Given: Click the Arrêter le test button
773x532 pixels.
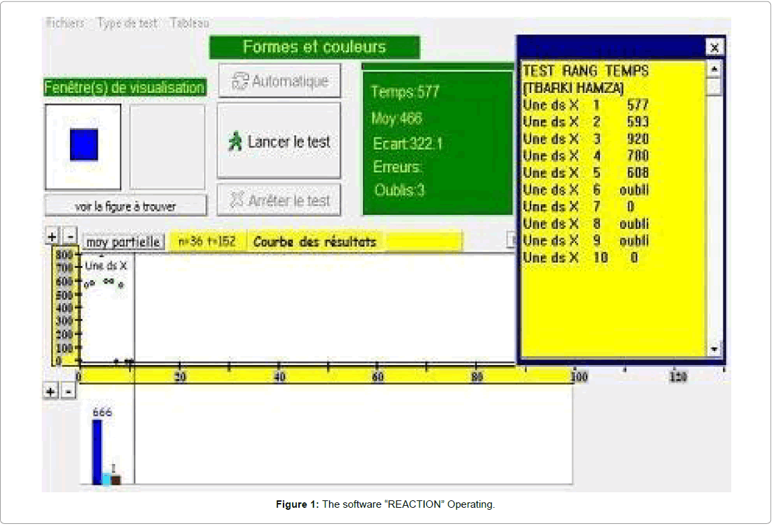Looking at the screenshot, I should tap(279, 200).
